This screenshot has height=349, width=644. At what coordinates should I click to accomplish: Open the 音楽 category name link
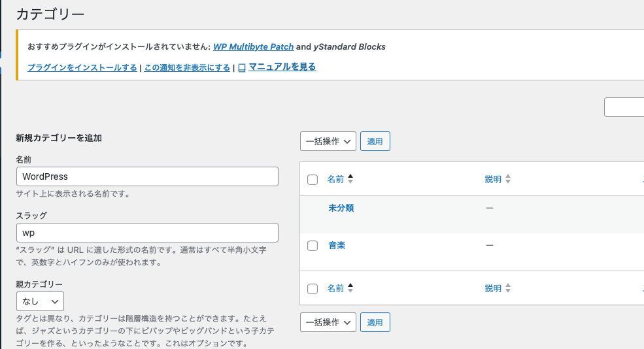[x=337, y=245]
